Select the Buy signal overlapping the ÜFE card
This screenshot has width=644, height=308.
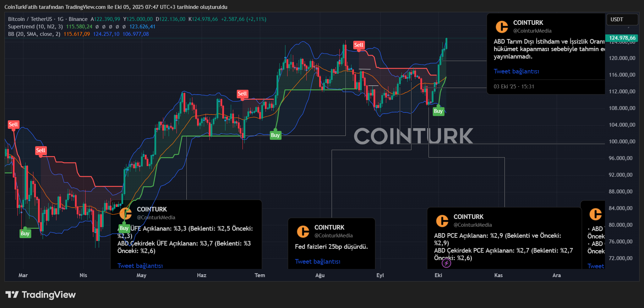(x=124, y=228)
